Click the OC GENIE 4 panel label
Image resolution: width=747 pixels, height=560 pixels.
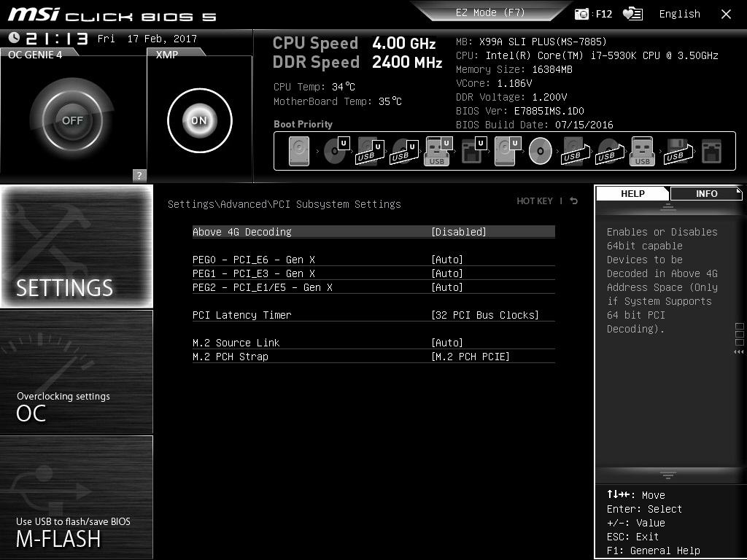tap(35, 55)
